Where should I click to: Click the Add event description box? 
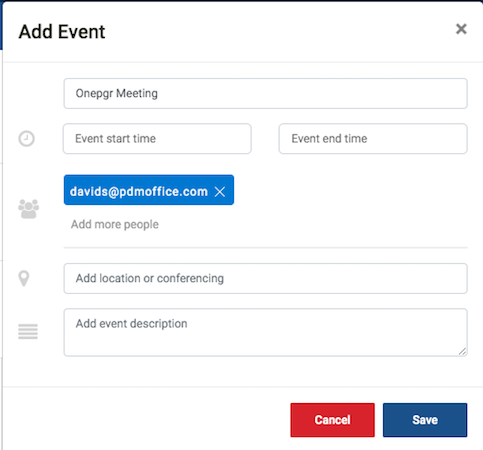tap(265, 332)
